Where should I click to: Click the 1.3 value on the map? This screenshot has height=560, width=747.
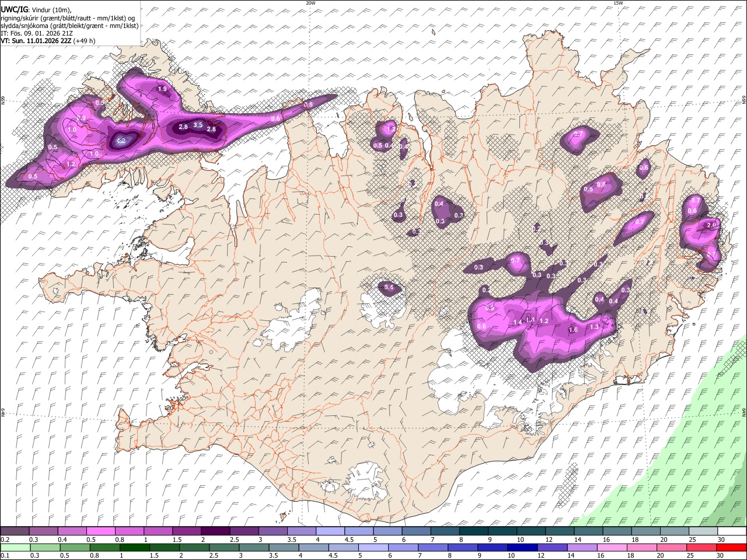(x=594, y=327)
